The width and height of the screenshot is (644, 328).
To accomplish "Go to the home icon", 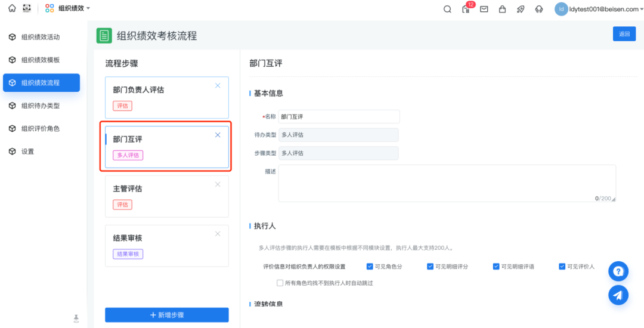I will click(13, 8).
